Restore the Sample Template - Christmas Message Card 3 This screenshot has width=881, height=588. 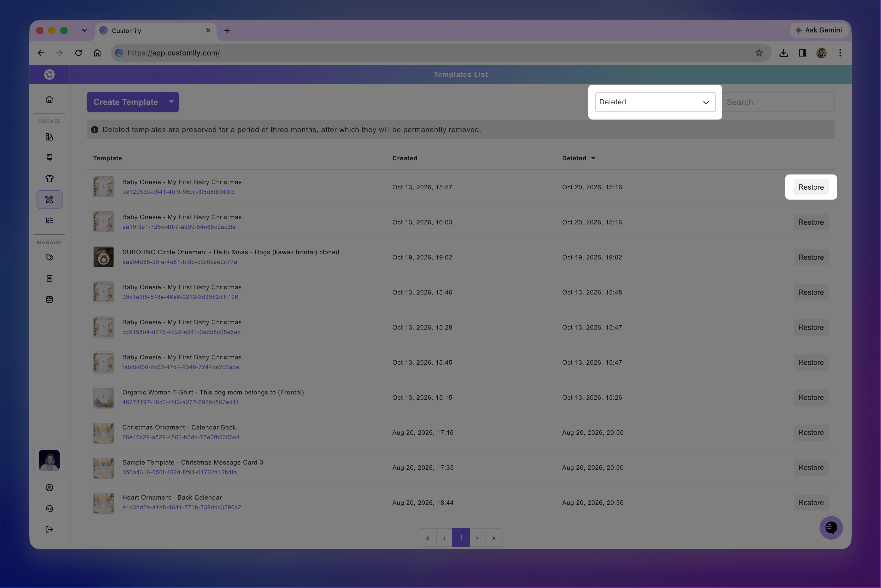click(810, 468)
